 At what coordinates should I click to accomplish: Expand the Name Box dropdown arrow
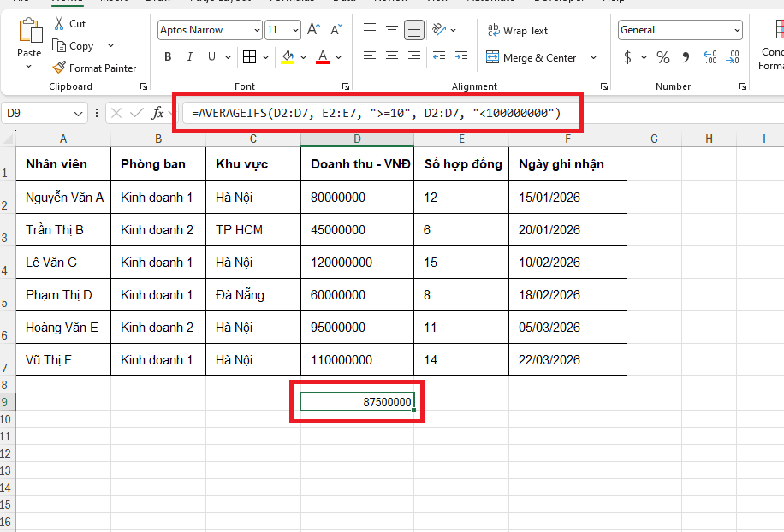78,114
